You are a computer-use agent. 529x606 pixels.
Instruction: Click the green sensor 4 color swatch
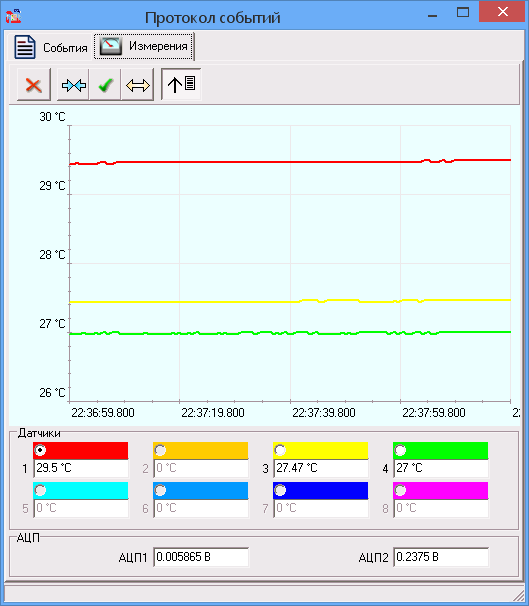[441, 451]
